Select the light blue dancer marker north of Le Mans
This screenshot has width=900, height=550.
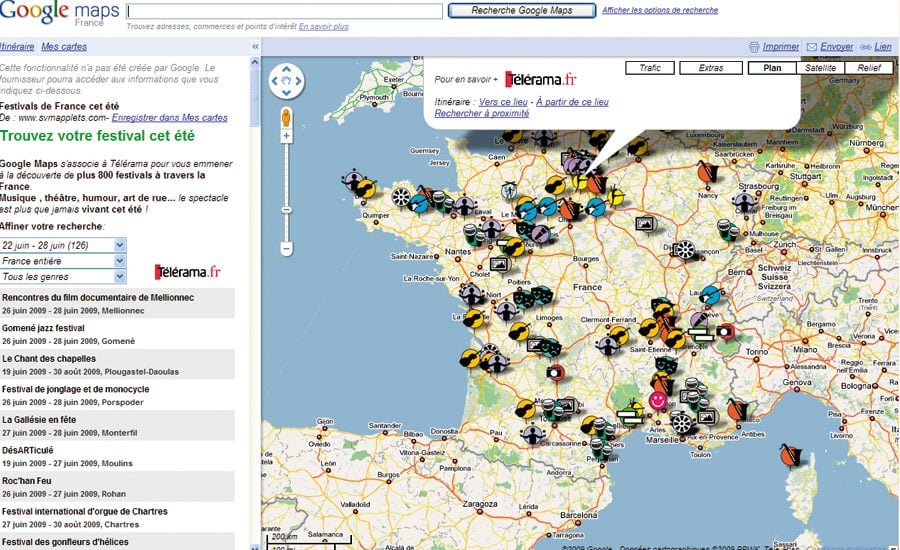point(509,190)
